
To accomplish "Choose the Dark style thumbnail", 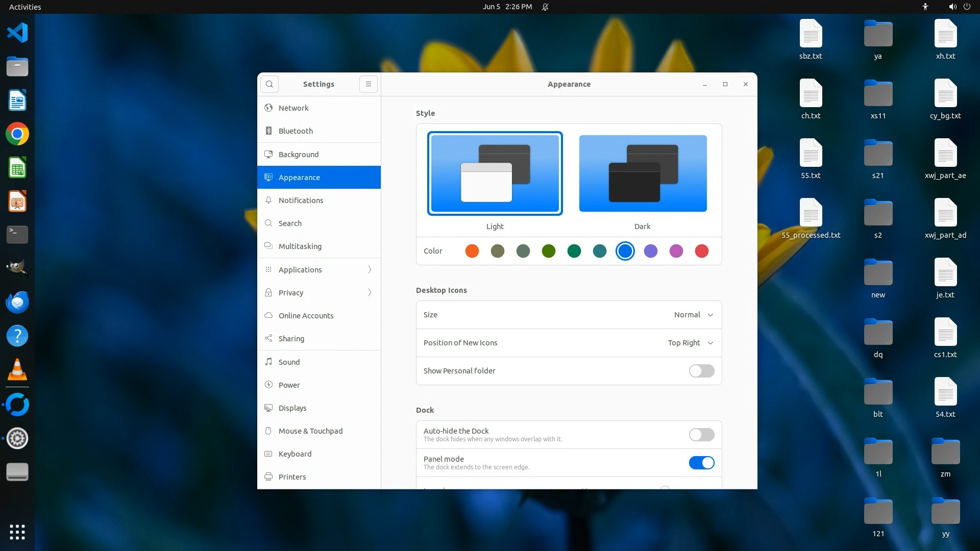I will (x=643, y=173).
